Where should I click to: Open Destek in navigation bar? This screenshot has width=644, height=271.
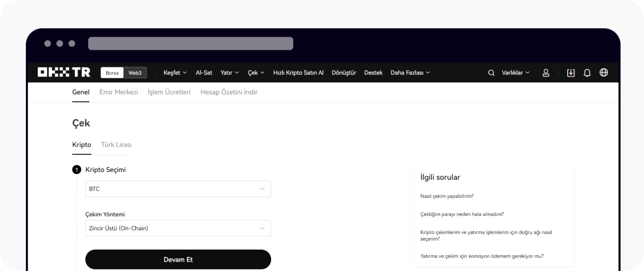(373, 73)
